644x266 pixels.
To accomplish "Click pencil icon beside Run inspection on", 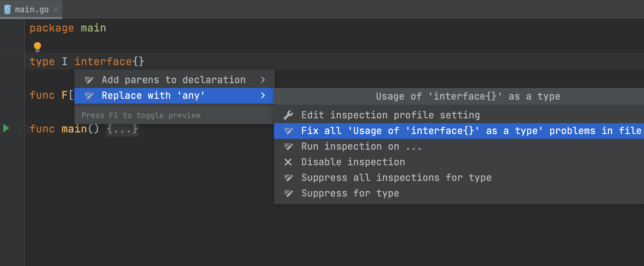I will [x=288, y=147].
